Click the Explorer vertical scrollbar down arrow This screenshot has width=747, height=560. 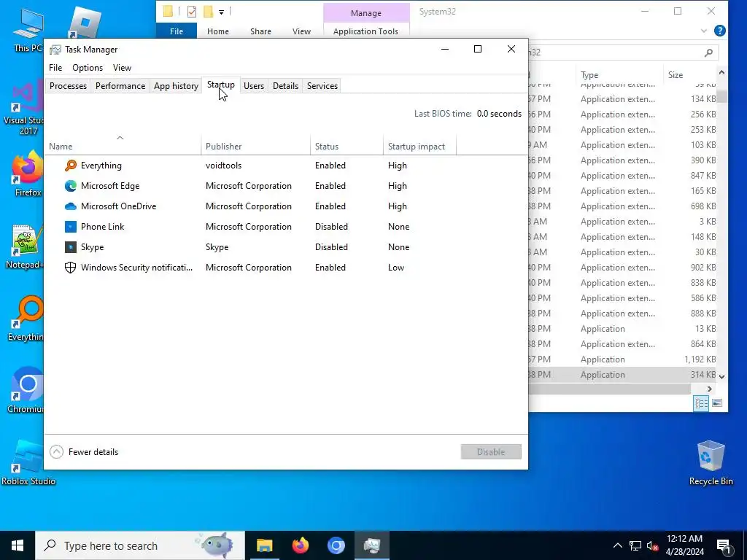point(721,376)
